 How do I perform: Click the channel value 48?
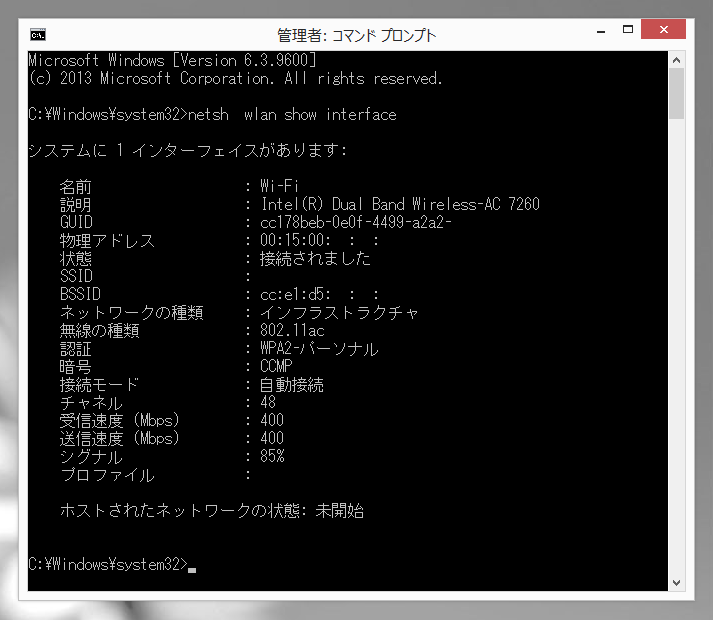tap(268, 402)
